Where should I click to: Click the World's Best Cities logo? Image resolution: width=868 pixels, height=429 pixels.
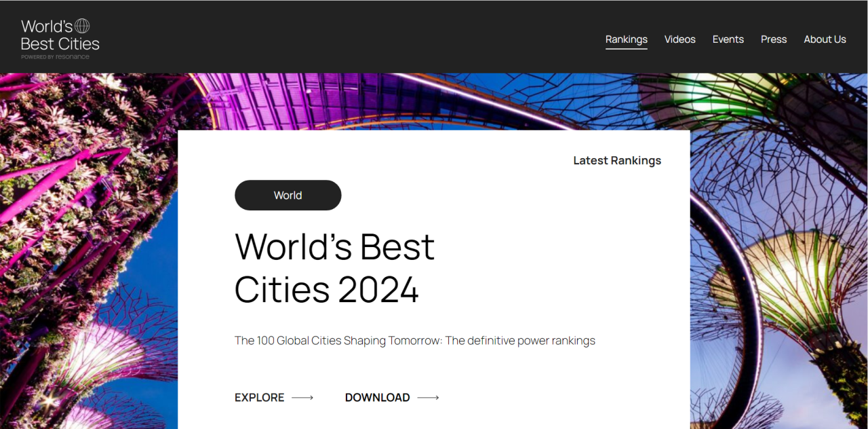[x=60, y=39]
